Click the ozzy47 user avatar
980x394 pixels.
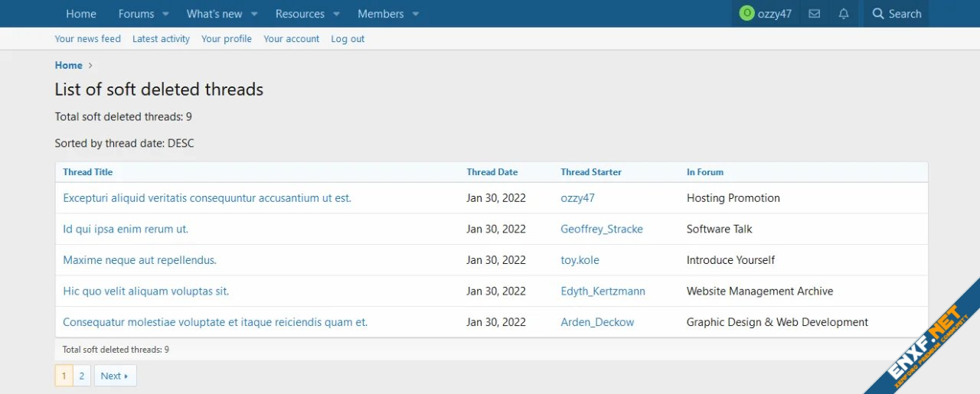tap(746, 14)
